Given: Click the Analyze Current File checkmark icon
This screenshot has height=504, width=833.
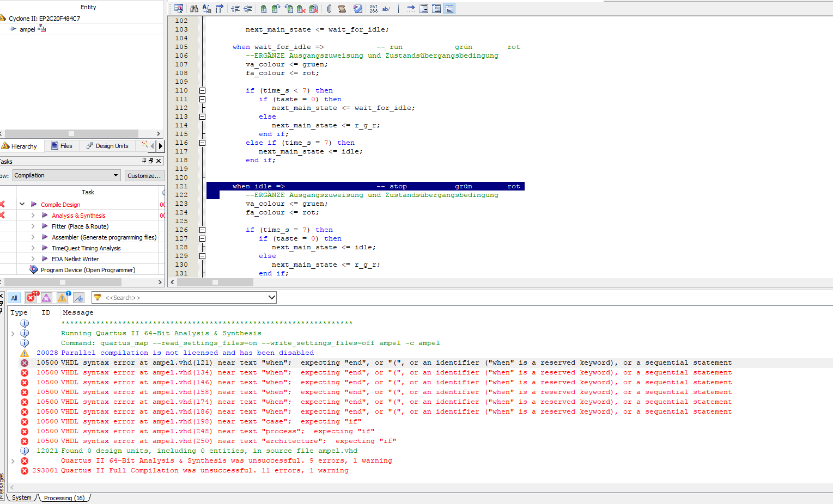Looking at the screenshot, I should click(358, 9).
